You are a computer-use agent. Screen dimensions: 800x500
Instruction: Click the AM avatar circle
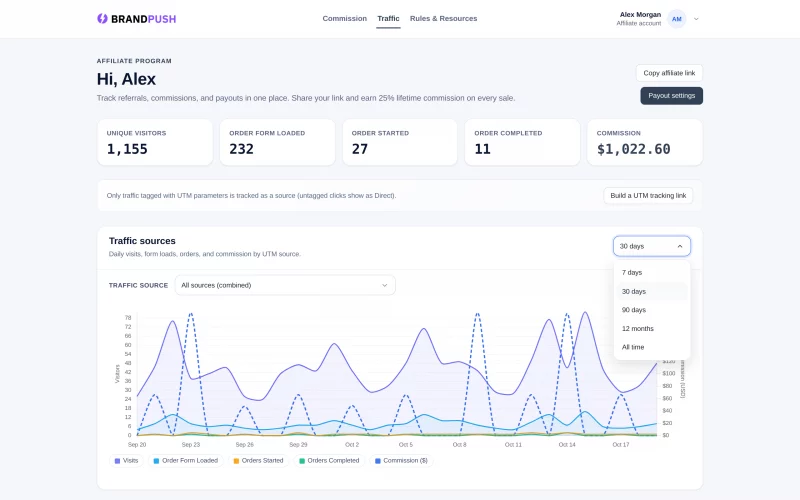[677, 19]
